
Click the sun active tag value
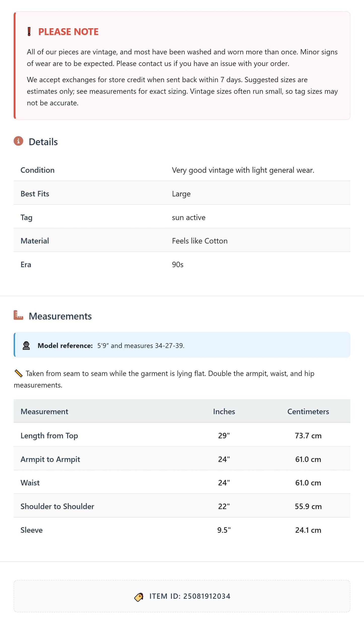click(189, 217)
